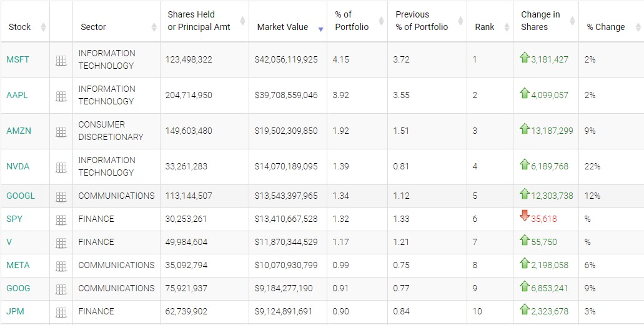Sort by % Change column header
Screen dimensions: 644x325
tap(606, 27)
